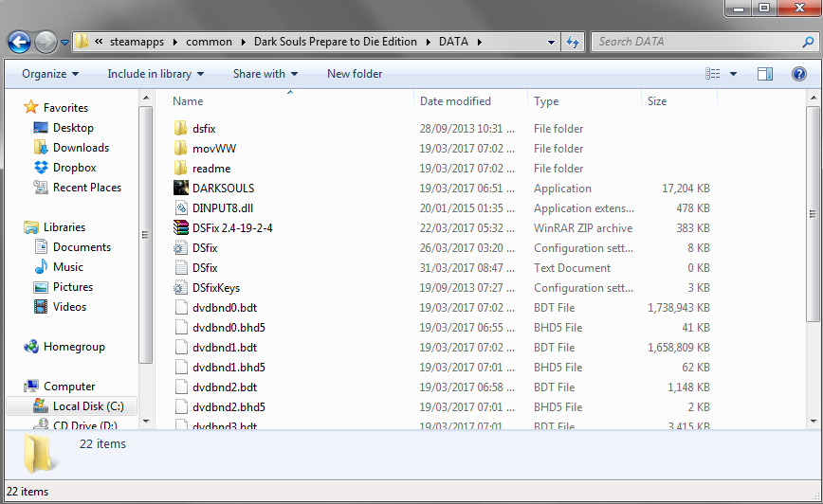This screenshot has width=823, height=504.
Task: Select 'common' in the address breadcrumb
Action: tap(209, 42)
